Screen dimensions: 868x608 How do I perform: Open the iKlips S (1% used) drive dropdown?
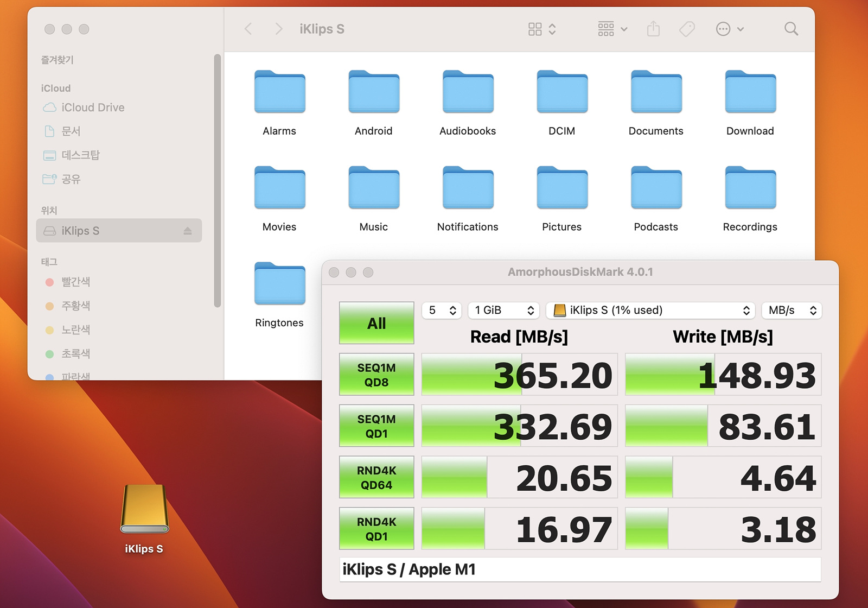click(x=650, y=311)
